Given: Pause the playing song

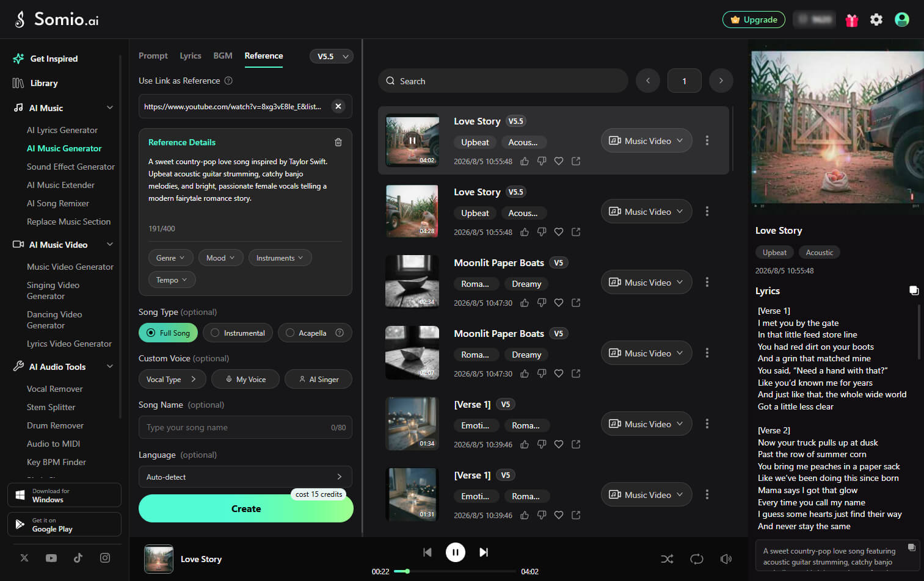Looking at the screenshot, I should point(456,552).
